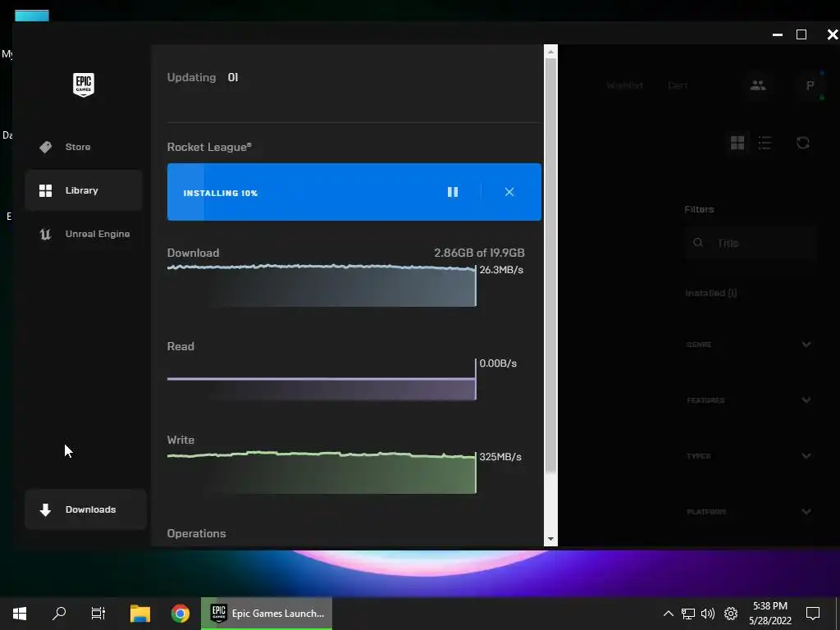This screenshot has height=630, width=840.
Task: Go to the Unreal Engine section
Action: pos(84,234)
